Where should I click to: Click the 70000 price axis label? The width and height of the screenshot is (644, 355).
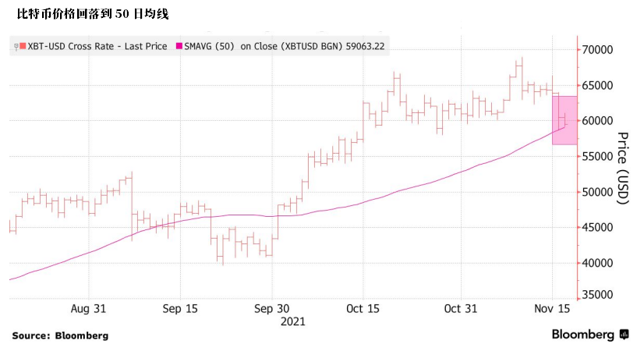(x=599, y=50)
